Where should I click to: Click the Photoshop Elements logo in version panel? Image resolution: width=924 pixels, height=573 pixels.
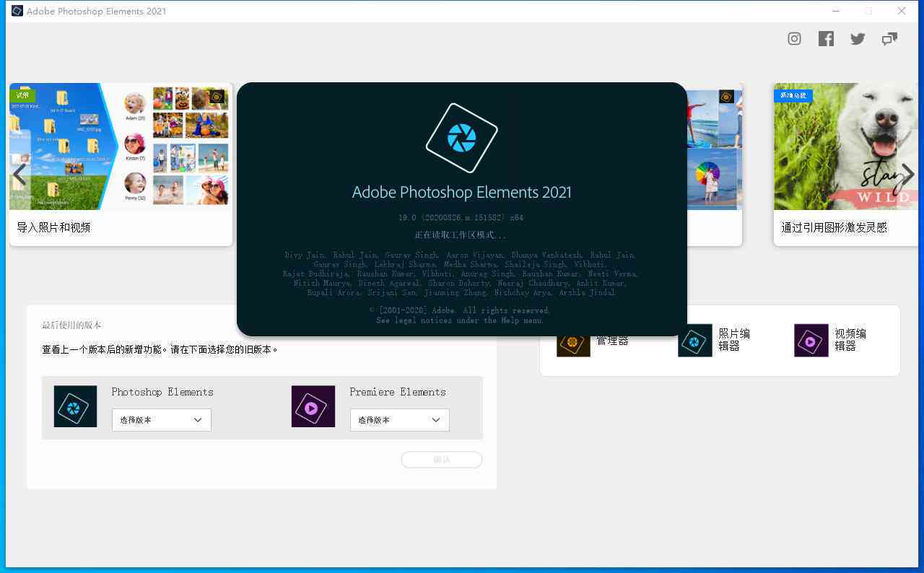pos(75,406)
